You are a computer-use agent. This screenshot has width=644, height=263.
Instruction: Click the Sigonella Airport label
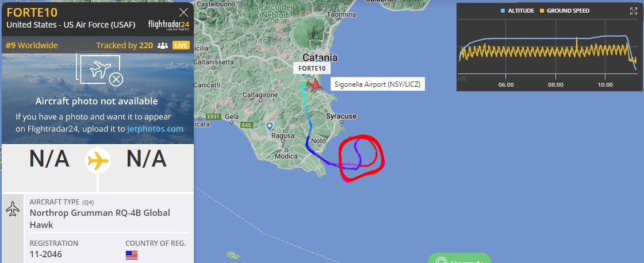point(377,84)
